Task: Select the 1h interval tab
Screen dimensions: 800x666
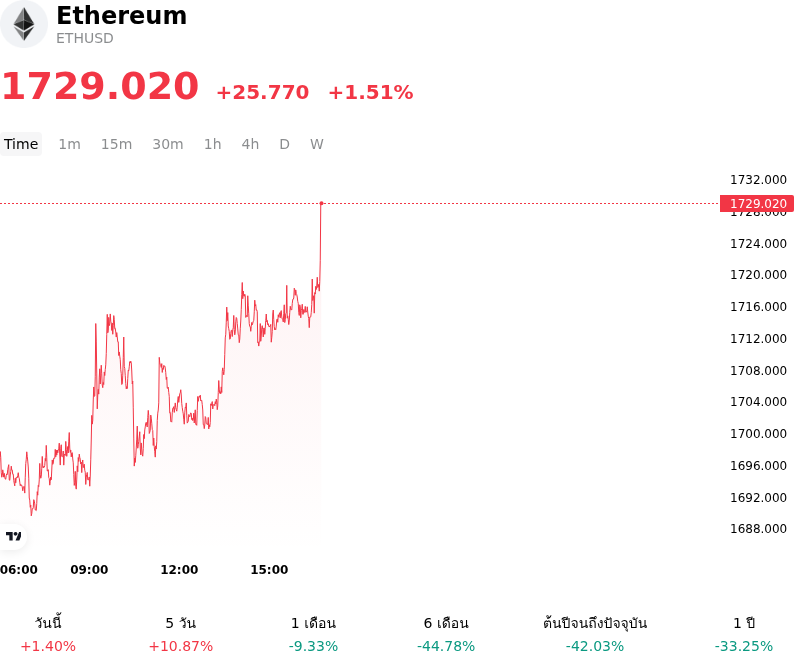Action: click(x=213, y=144)
